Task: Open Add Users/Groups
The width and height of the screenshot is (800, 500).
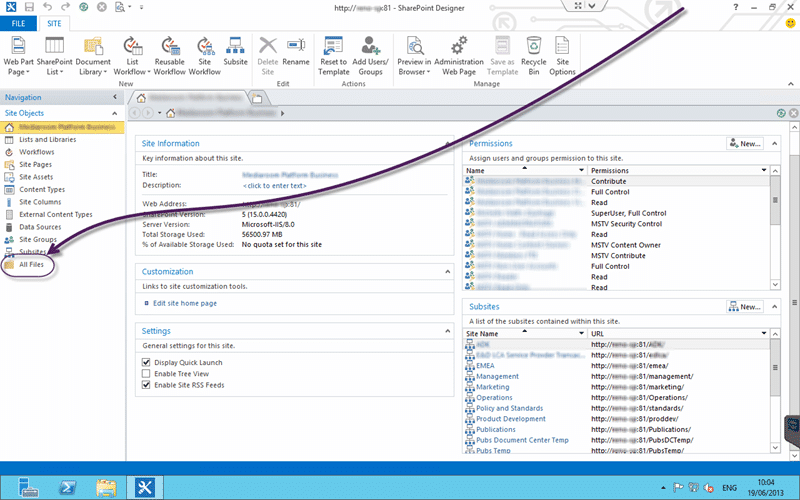Action: tap(370, 56)
